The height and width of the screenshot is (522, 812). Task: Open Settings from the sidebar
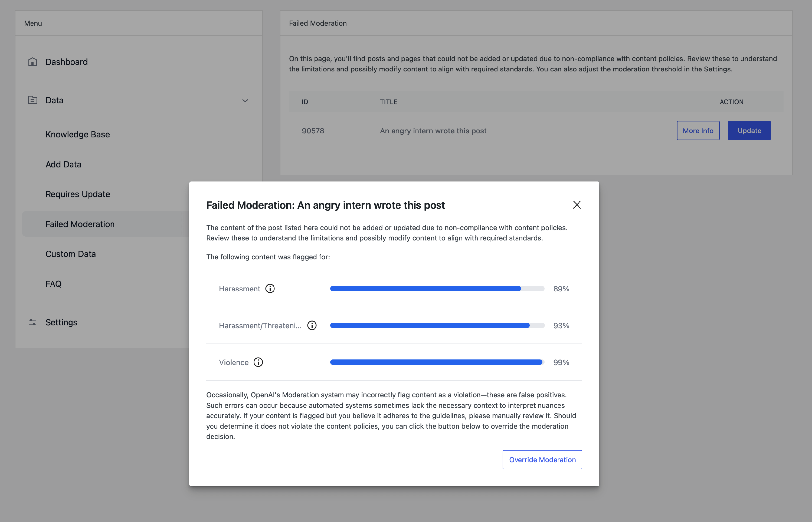coord(61,322)
